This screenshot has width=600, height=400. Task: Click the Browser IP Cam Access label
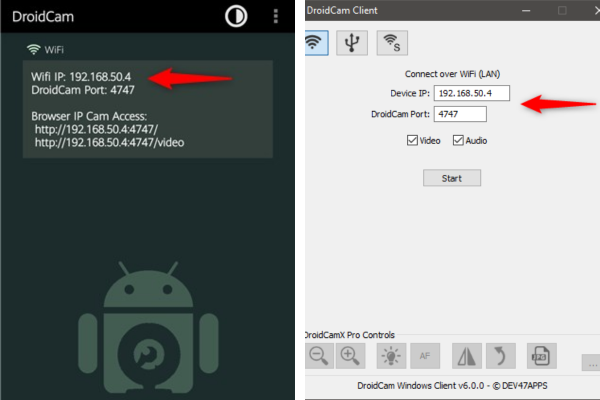pyautogui.click(x=89, y=116)
